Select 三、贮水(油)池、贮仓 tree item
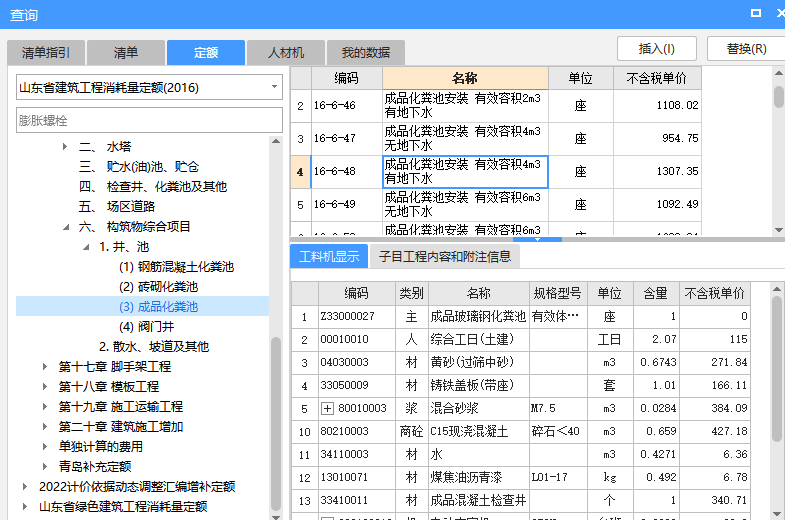Image resolution: width=785 pixels, height=520 pixels. [139, 167]
